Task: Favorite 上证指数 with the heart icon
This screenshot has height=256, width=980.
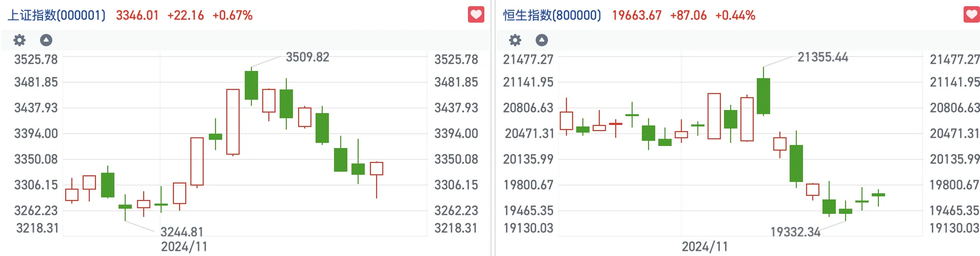Action: click(476, 14)
